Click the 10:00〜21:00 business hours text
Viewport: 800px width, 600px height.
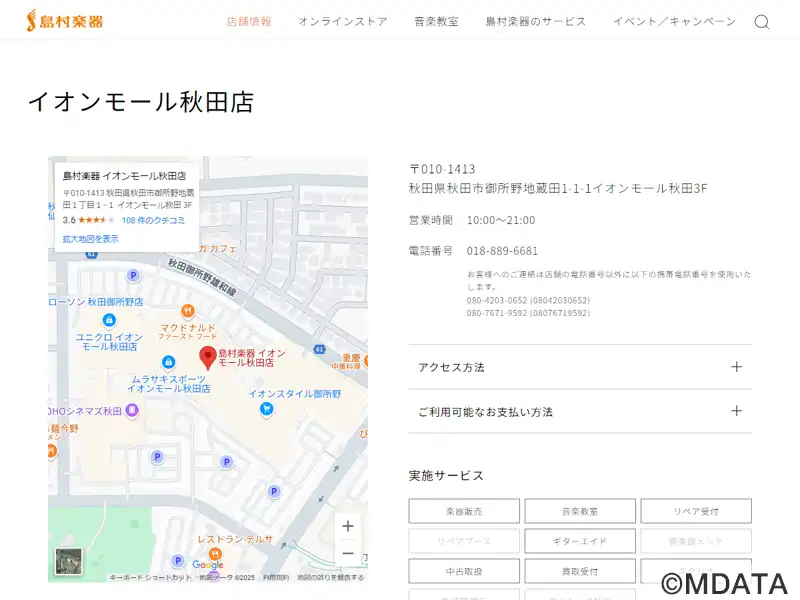(501, 220)
